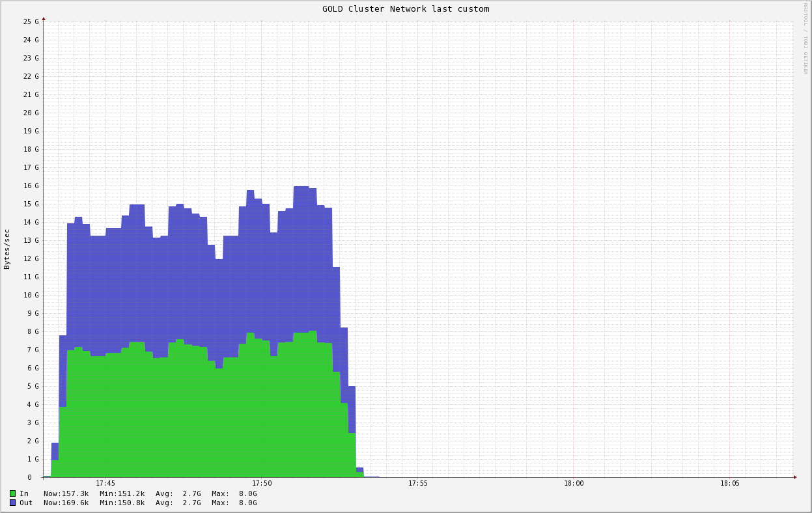Click the 18:05 time axis label

point(730,483)
